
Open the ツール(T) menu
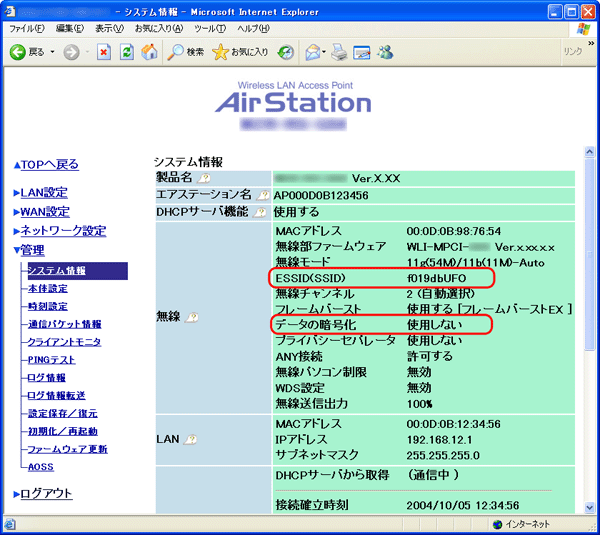click(210, 29)
